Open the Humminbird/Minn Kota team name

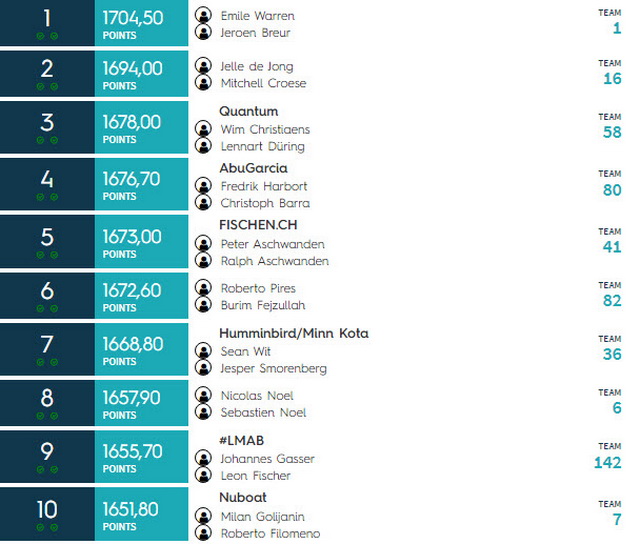click(x=294, y=333)
